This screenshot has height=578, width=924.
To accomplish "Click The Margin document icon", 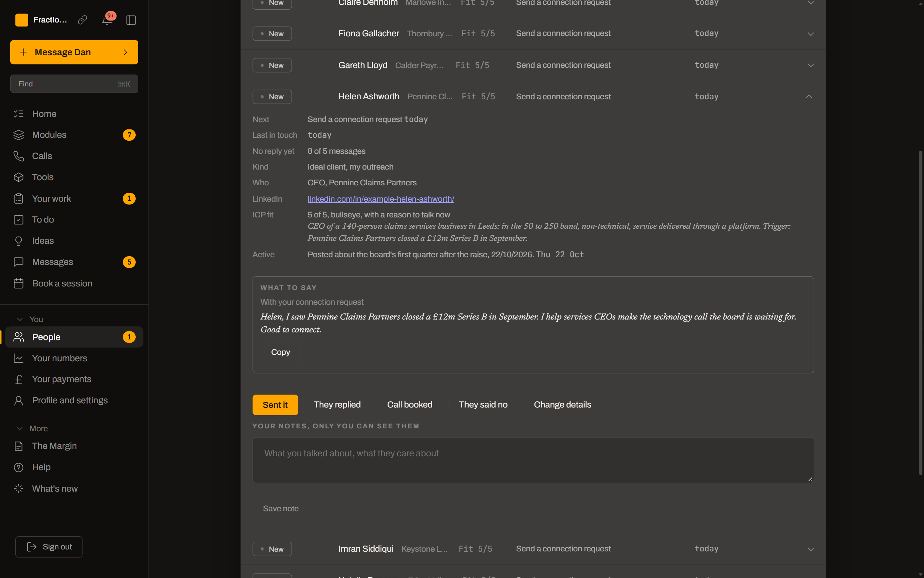I will (19, 446).
